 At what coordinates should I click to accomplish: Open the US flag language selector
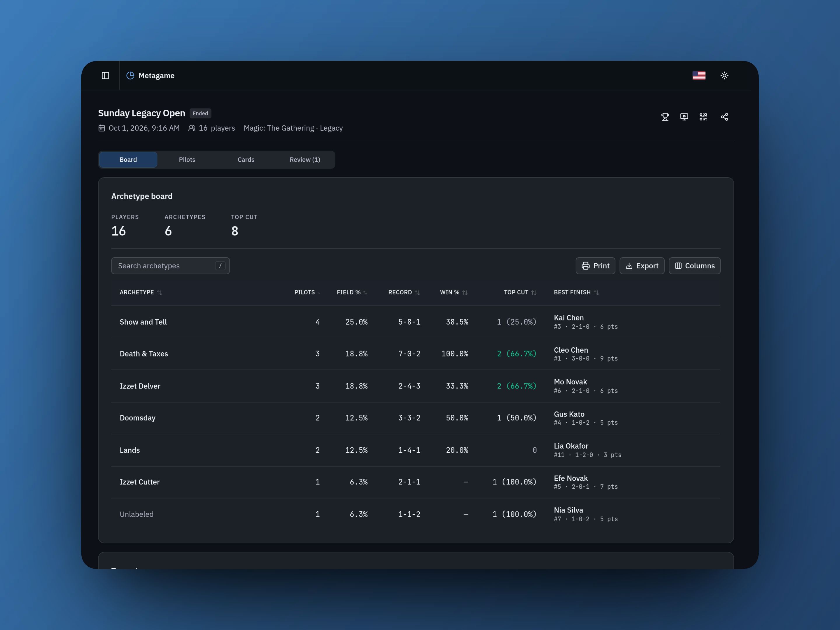coord(699,76)
